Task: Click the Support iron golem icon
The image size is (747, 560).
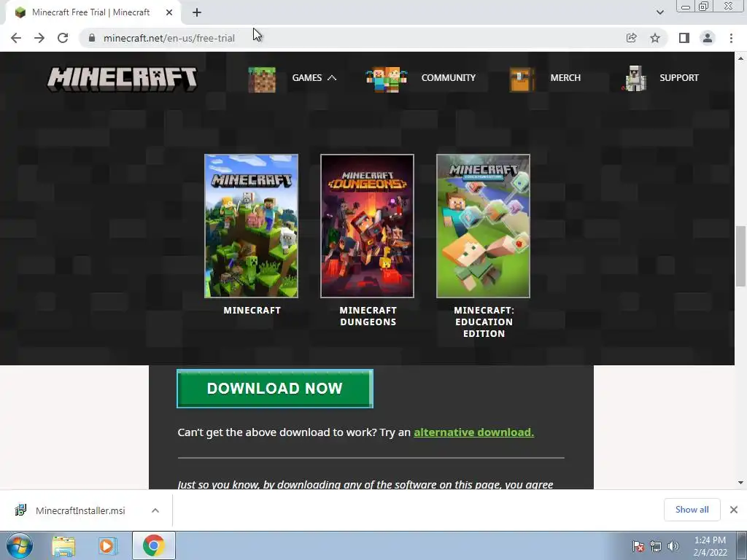Action: coord(635,79)
